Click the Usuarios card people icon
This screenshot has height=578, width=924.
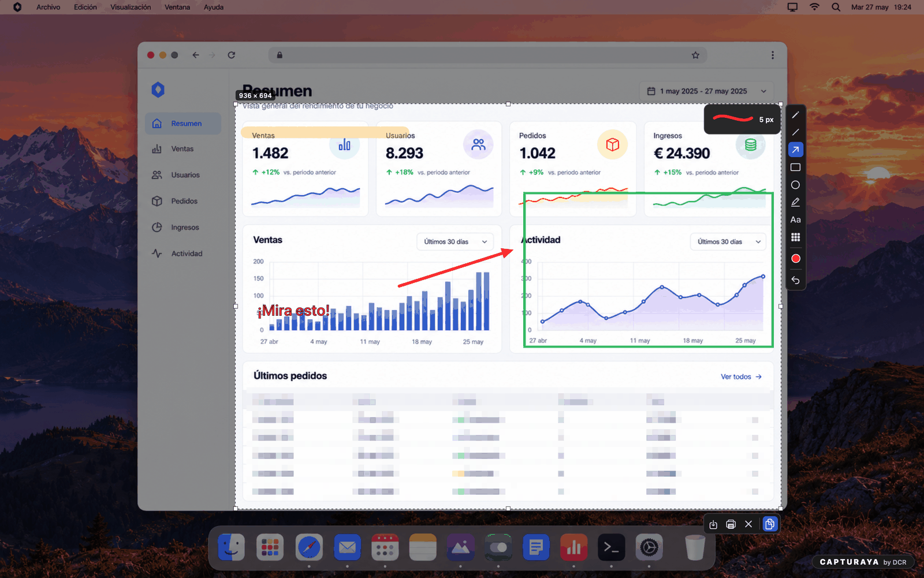(478, 144)
